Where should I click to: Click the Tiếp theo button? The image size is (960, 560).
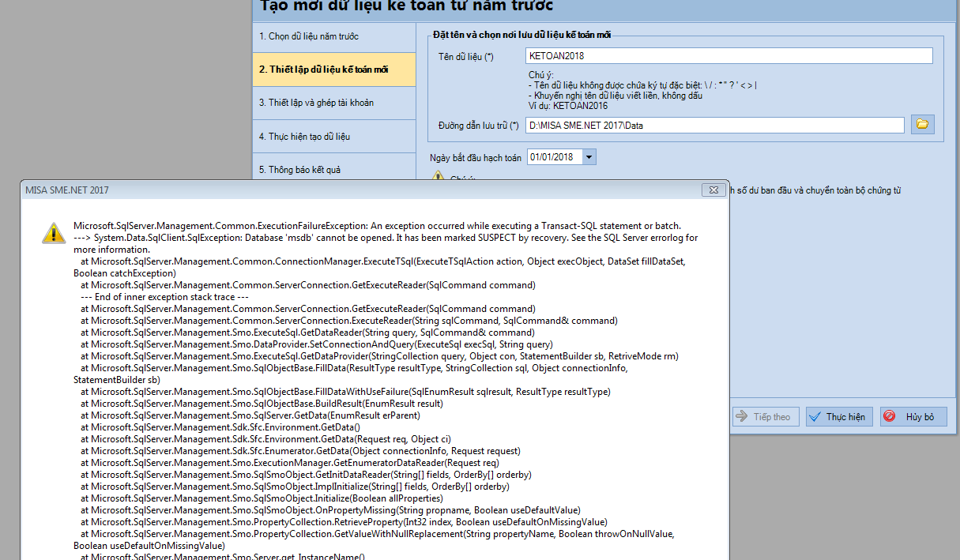tap(766, 417)
